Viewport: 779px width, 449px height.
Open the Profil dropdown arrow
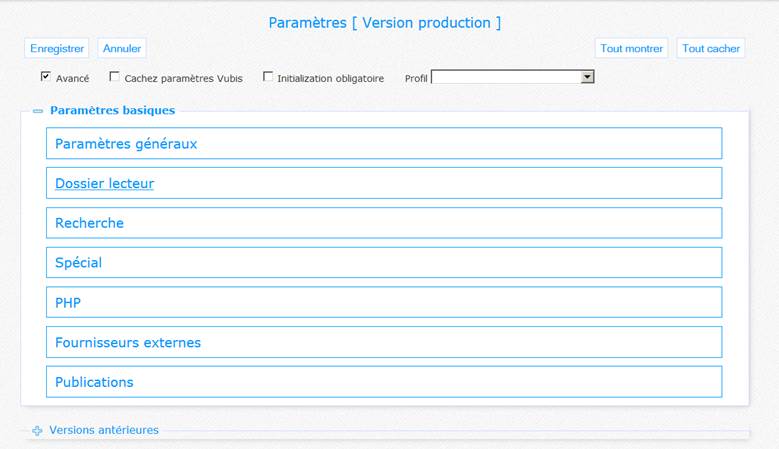[587, 77]
